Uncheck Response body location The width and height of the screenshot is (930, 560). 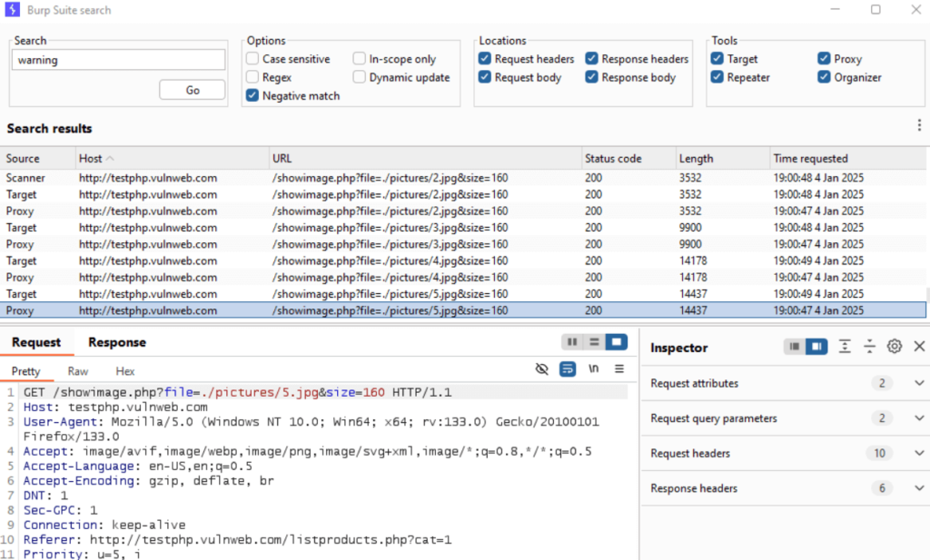click(592, 77)
